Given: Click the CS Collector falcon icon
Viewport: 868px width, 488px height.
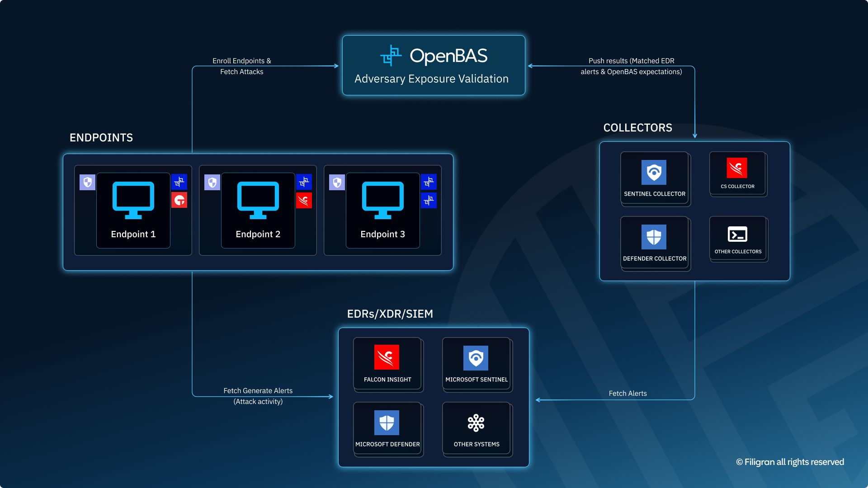Looking at the screenshot, I should (x=737, y=168).
